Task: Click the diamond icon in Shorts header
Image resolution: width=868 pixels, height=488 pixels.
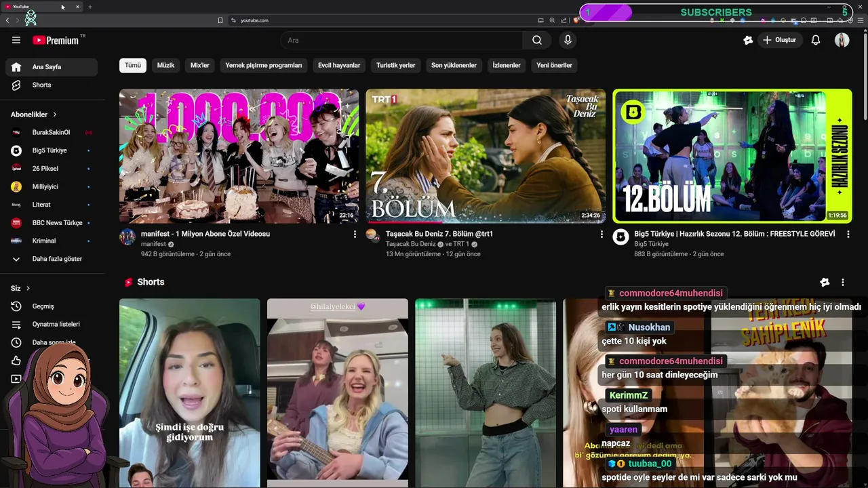Action: click(x=825, y=282)
